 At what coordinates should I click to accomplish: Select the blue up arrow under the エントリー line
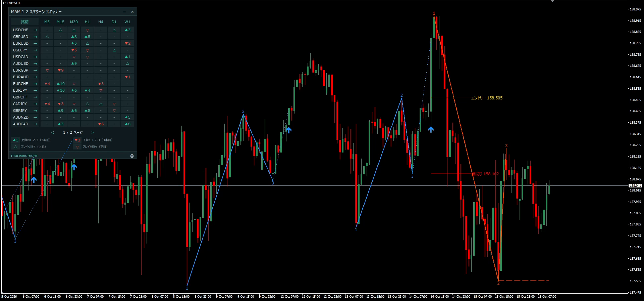(x=431, y=129)
